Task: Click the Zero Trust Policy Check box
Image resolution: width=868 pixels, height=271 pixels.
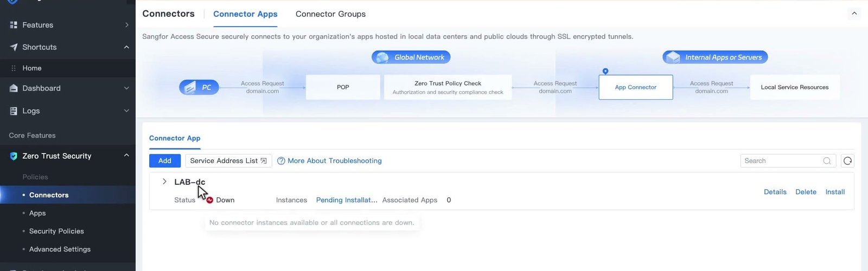Action: (448, 87)
